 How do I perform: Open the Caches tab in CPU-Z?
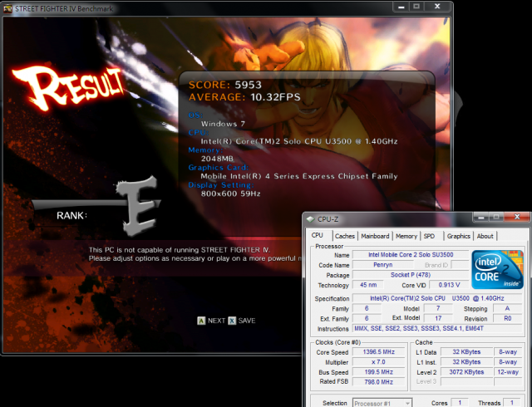[345, 236]
